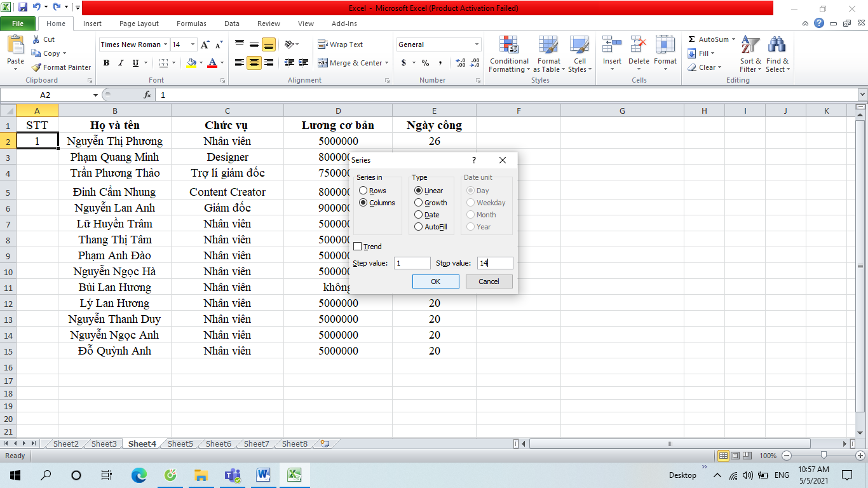Click the Decrease Decimal icon
This screenshot has height=488, width=868.
(x=475, y=63)
